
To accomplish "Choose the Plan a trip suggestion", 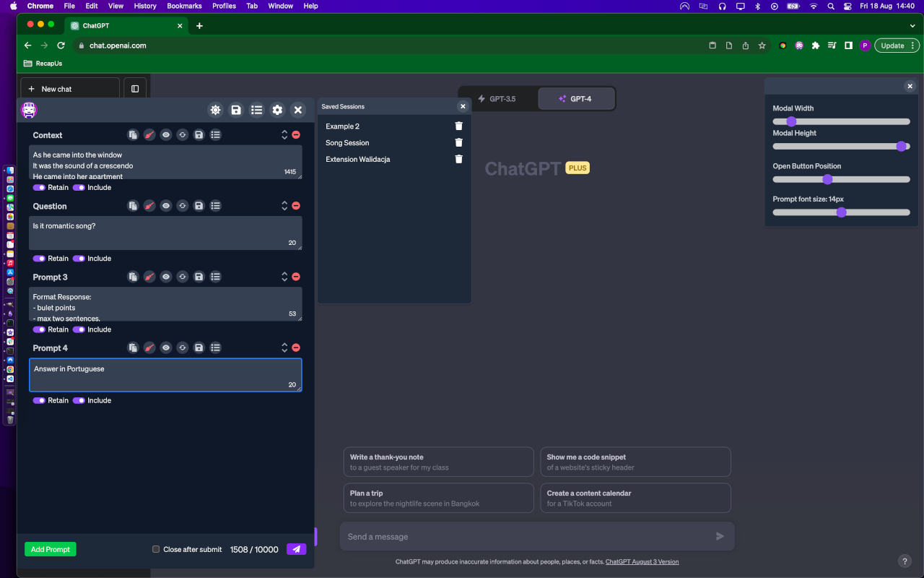I will [440, 498].
